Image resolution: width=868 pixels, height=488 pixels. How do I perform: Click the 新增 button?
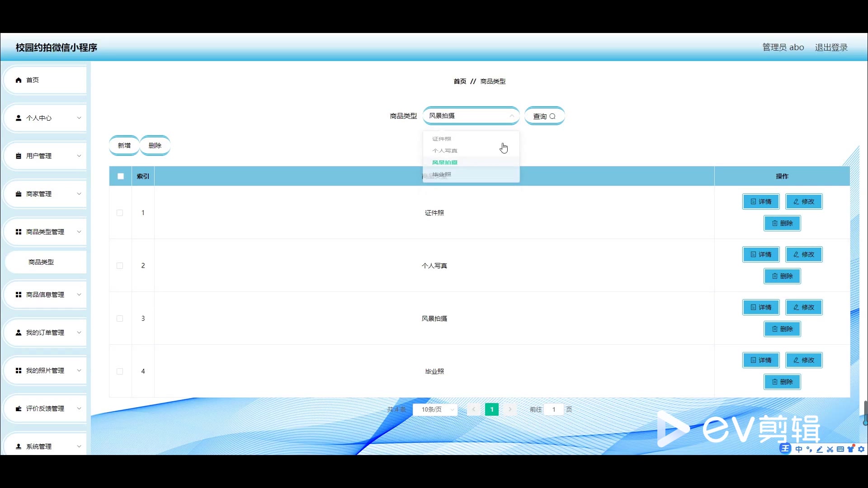(x=124, y=145)
